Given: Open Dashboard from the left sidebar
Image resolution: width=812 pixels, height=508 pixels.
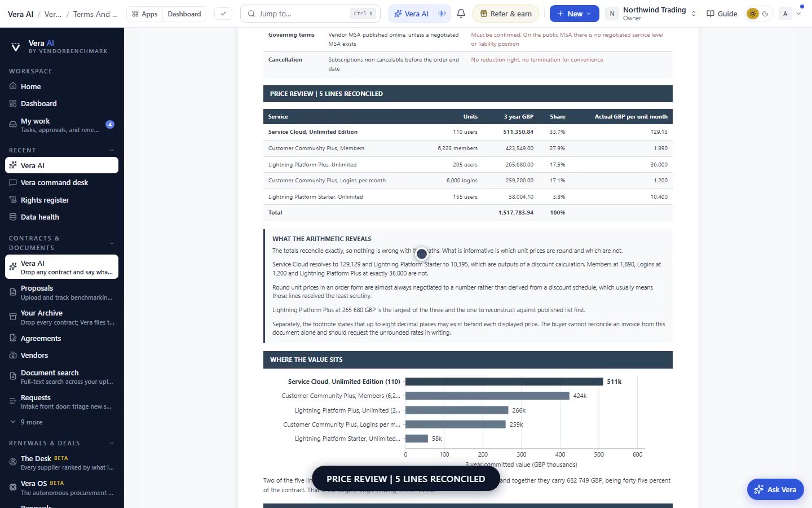Looking at the screenshot, I should [62, 103].
